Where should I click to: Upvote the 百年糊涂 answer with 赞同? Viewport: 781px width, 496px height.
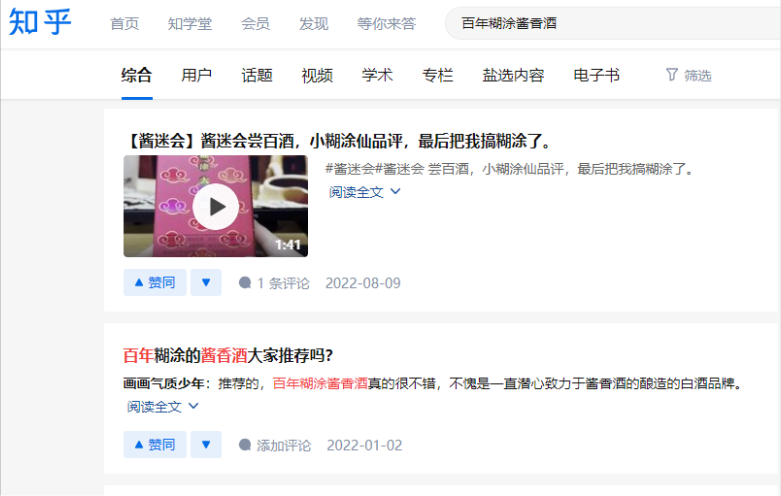tap(155, 444)
